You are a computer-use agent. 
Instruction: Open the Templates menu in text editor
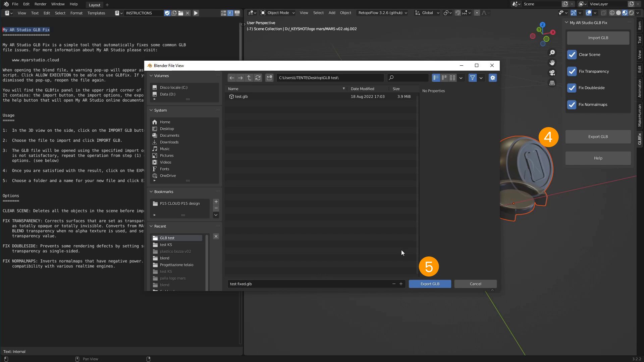(x=96, y=13)
